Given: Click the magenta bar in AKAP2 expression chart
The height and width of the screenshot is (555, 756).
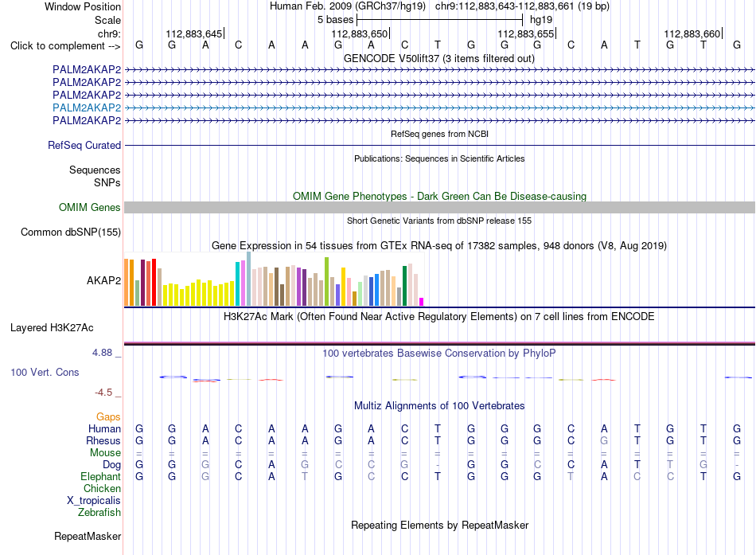Looking at the screenshot, I should (422, 302).
